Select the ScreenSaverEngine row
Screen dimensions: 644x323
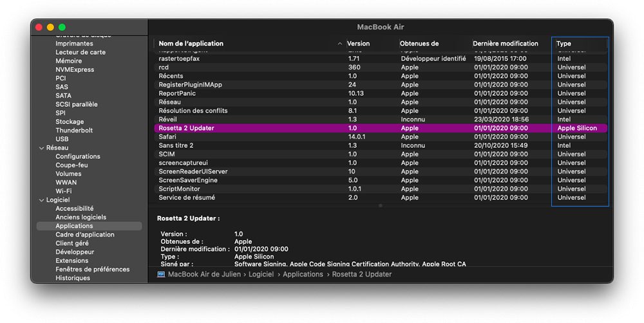tap(381, 180)
